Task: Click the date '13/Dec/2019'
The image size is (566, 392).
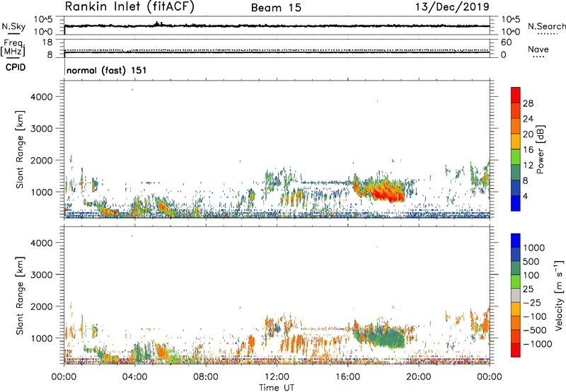Action: coord(452,7)
